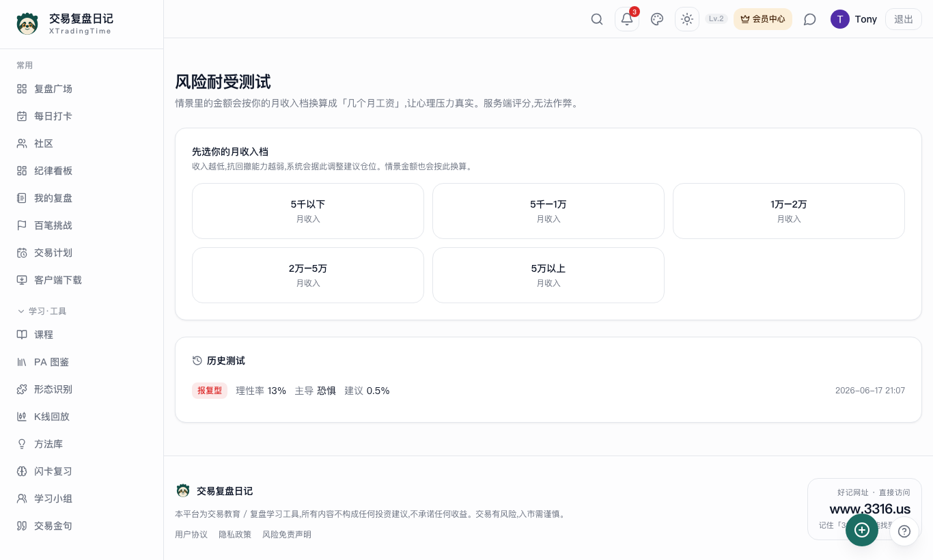Screen dimensions: 933x560
Task: Toggle light mode sun icon
Action: point(687,19)
